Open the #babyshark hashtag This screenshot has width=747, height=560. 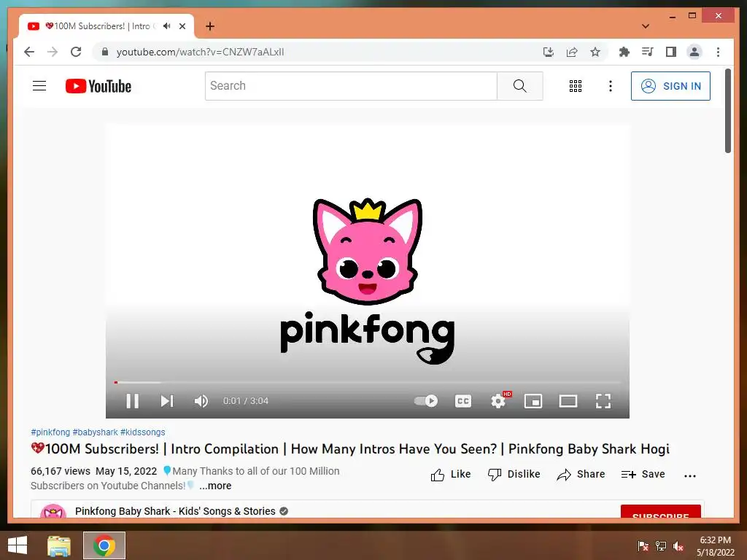[x=95, y=432]
